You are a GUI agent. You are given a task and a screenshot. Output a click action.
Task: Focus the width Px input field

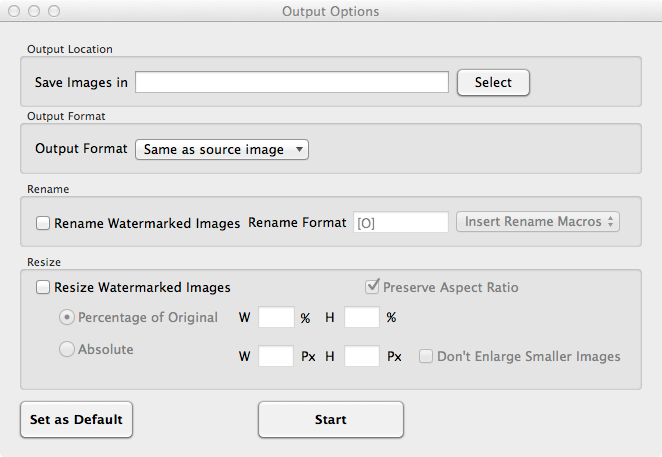[276, 356]
